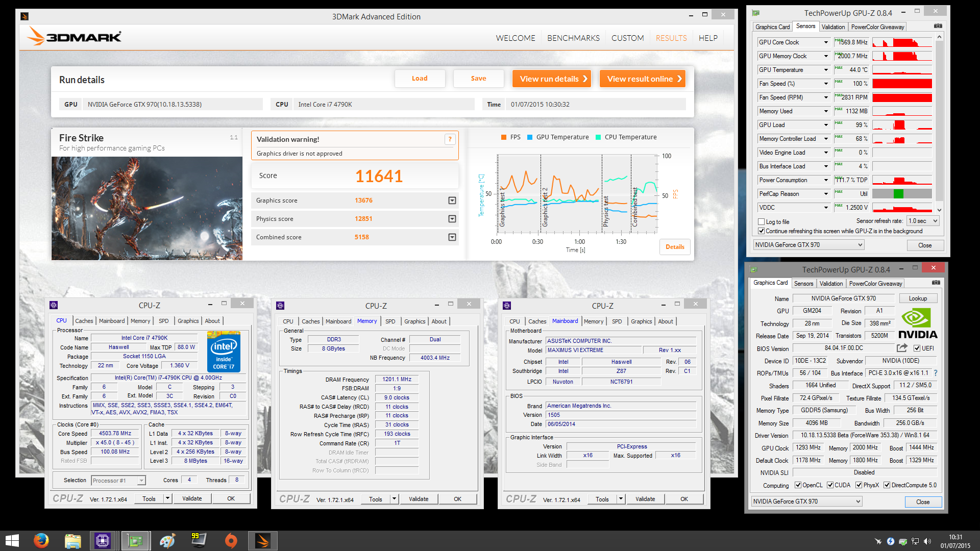980x551 pixels.
Task: Click the Save button in Run details
Action: pos(478,79)
